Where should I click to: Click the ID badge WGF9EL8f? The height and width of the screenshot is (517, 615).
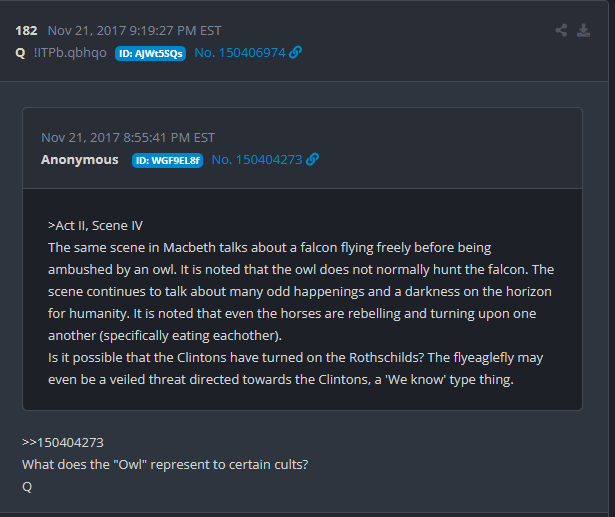tap(167, 160)
